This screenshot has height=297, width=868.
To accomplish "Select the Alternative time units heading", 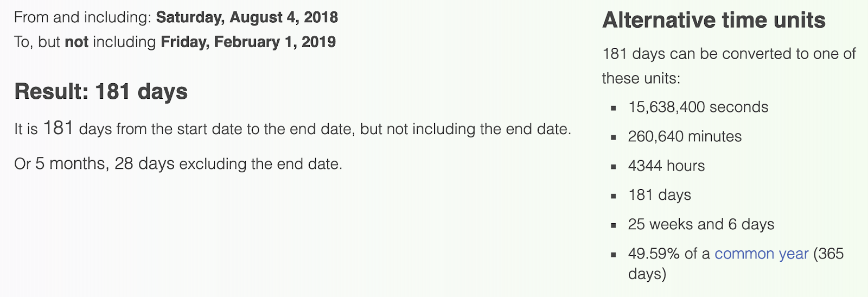I will tap(714, 21).
